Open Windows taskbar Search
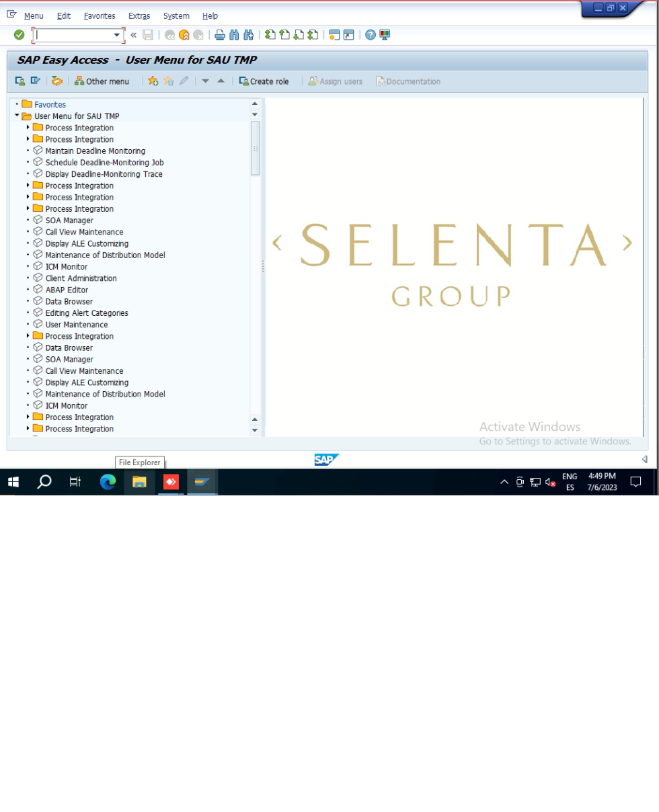 [44, 482]
